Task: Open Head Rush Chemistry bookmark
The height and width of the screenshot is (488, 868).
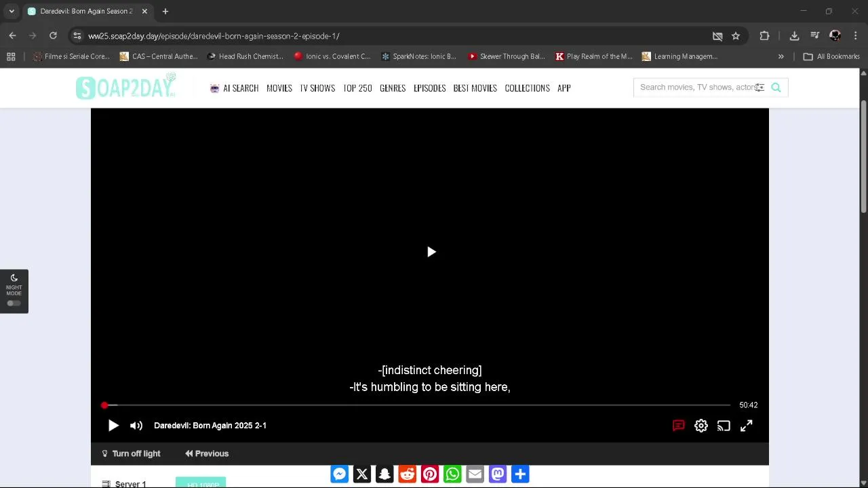Action: tap(245, 56)
